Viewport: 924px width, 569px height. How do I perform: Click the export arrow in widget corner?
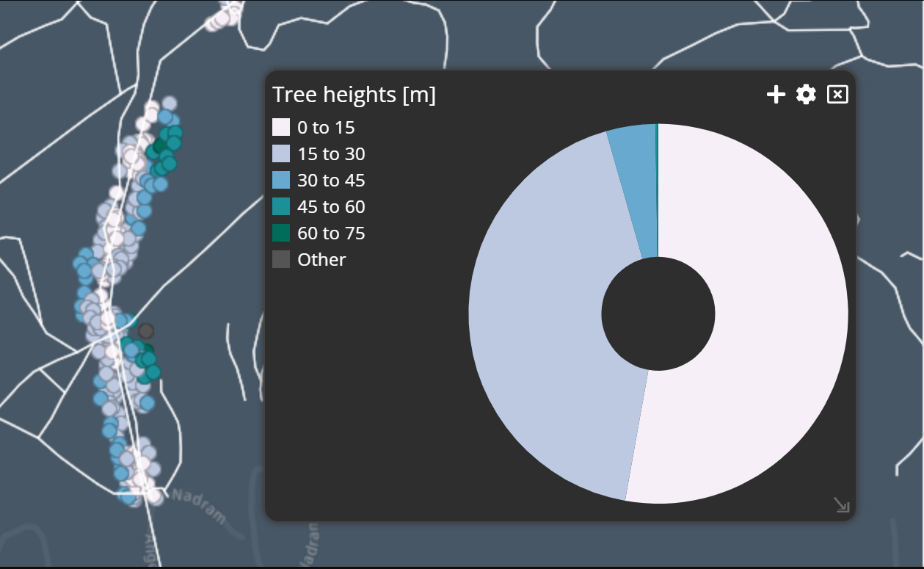[841, 505]
